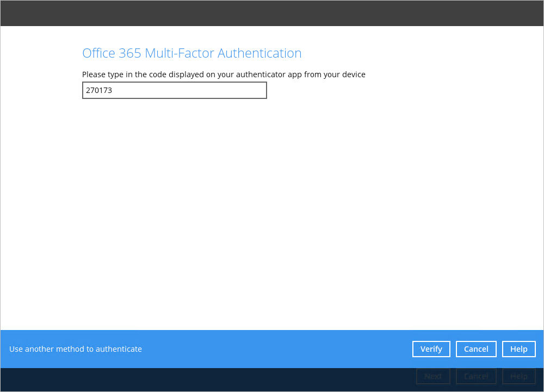This screenshot has width=544, height=392.
Task: Click the dimmed background Help button
Action: point(518,376)
